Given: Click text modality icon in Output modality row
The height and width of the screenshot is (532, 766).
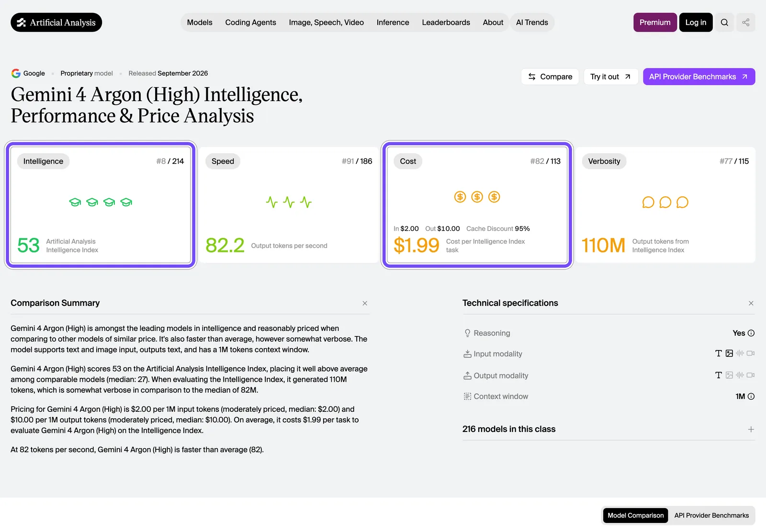Looking at the screenshot, I should coord(718,375).
